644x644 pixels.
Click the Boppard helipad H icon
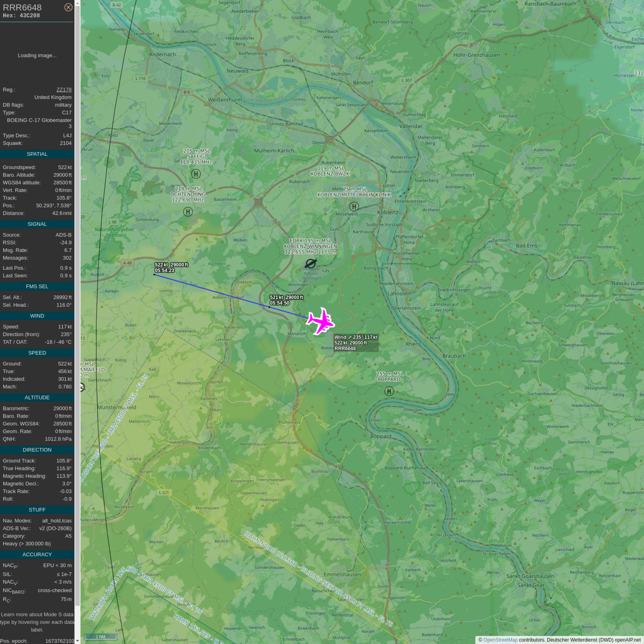click(389, 391)
